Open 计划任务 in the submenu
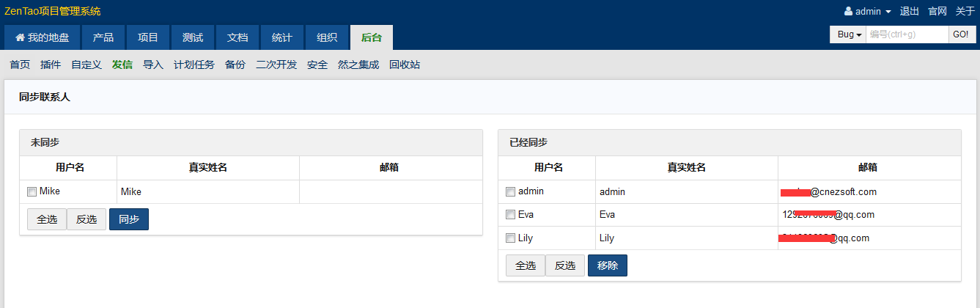Screen dimensions: 980x308 [194, 65]
